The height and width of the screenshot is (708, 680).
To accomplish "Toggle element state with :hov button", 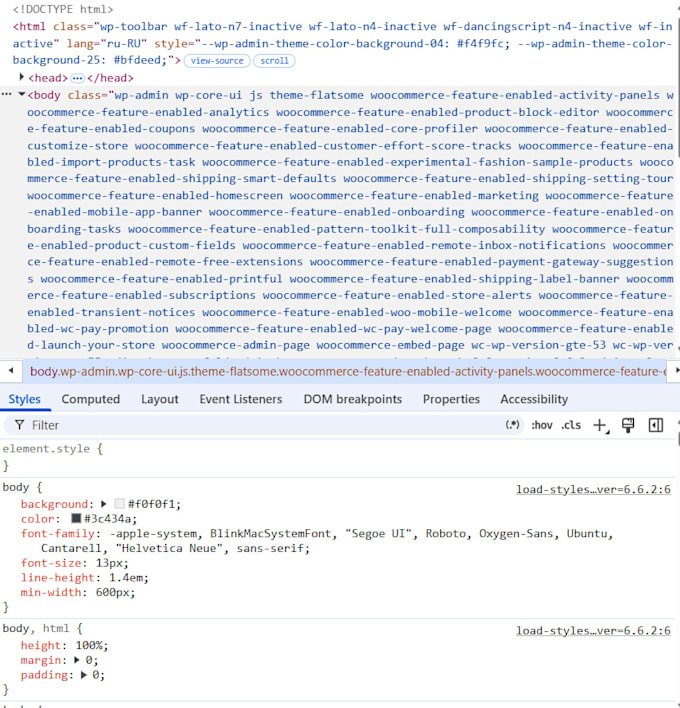I will coord(542,425).
